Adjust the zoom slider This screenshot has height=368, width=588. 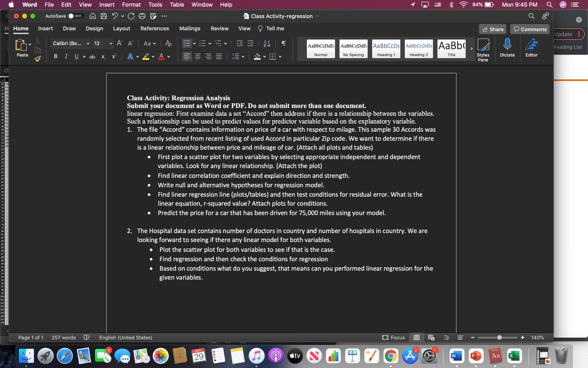499,337
